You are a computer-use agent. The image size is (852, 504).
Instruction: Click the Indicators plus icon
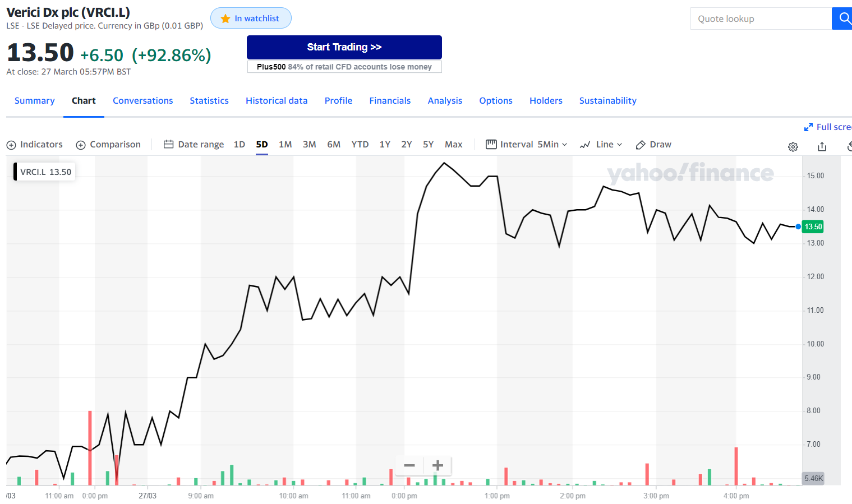point(11,145)
